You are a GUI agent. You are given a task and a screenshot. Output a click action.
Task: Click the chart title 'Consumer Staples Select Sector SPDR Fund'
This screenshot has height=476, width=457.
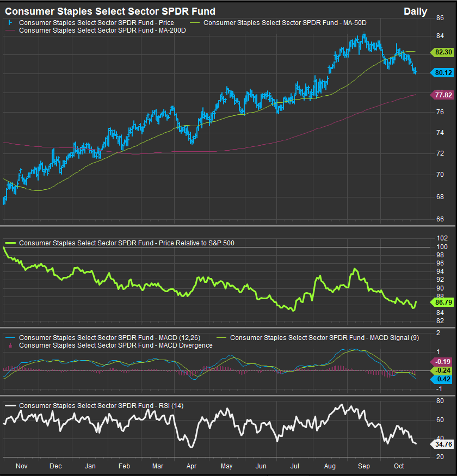click(110, 11)
